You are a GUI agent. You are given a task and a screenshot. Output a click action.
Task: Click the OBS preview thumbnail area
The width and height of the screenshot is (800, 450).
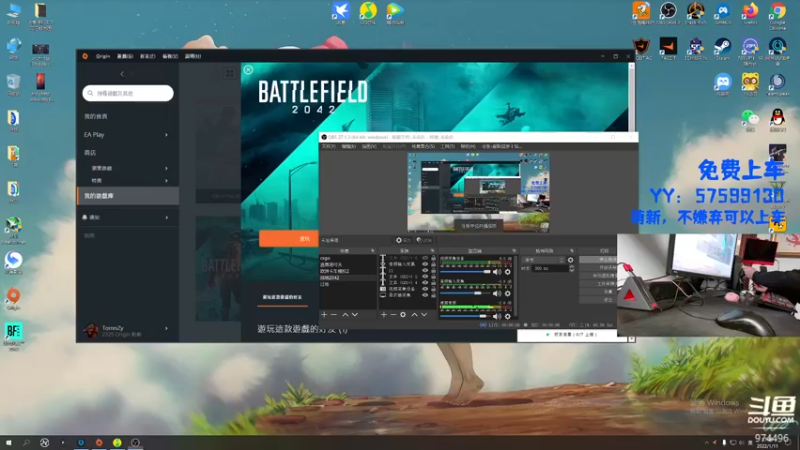[x=478, y=192]
